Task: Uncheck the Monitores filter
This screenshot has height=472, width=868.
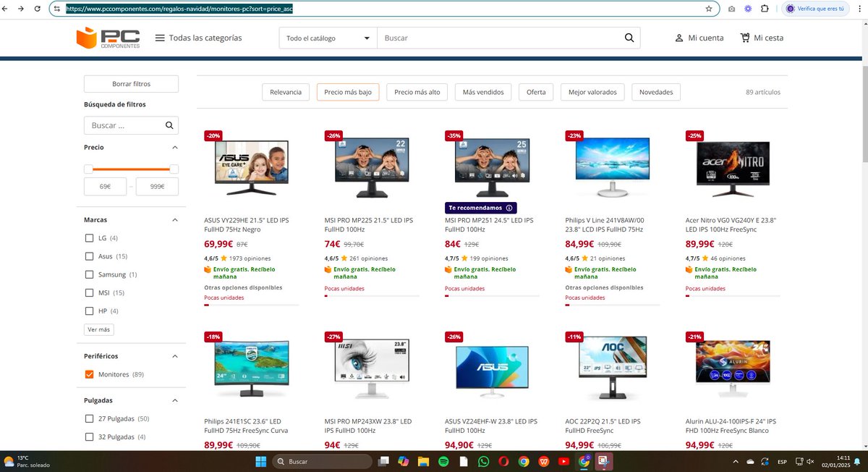Action: click(90, 374)
